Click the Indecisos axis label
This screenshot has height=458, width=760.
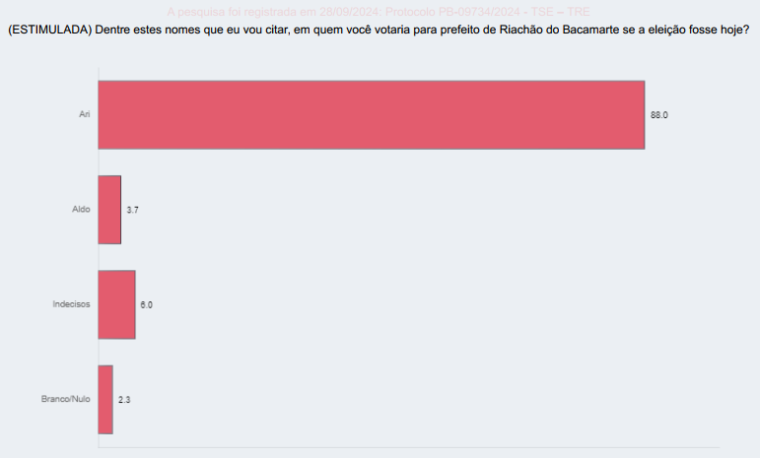click(71, 304)
